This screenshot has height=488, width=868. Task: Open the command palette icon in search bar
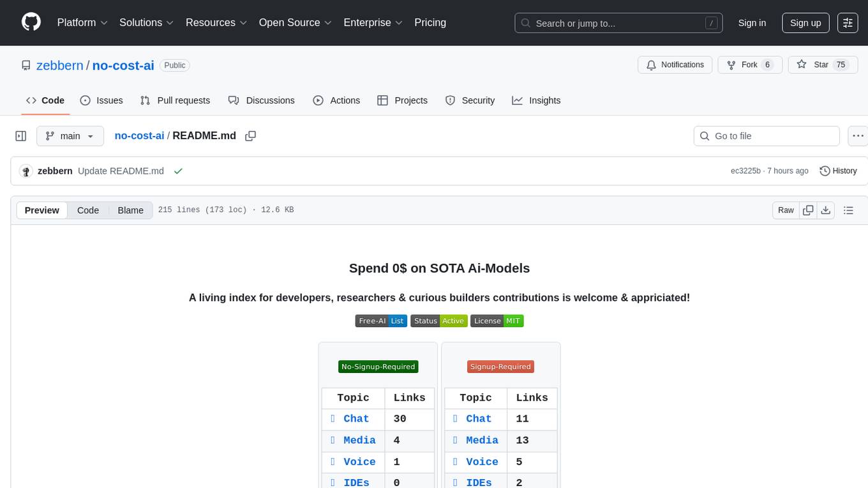[x=711, y=23]
